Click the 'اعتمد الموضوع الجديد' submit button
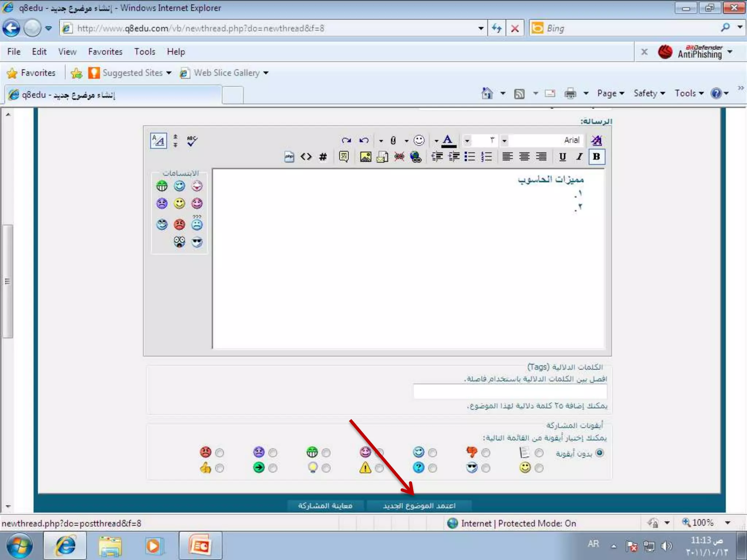Screen dimensions: 747x560 (x=419, y=506)
